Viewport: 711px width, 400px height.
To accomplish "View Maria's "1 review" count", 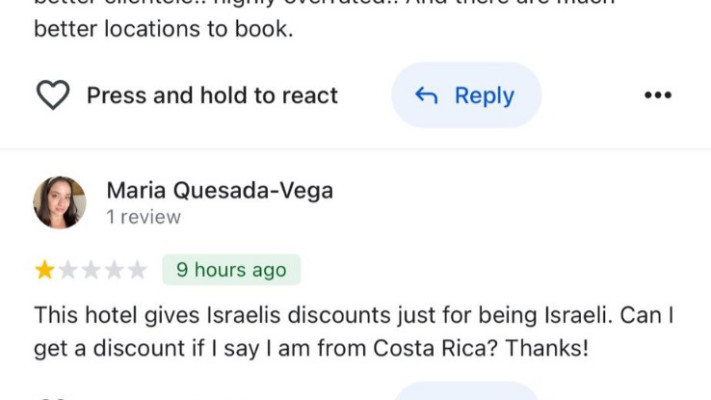I will pos(144,217).
